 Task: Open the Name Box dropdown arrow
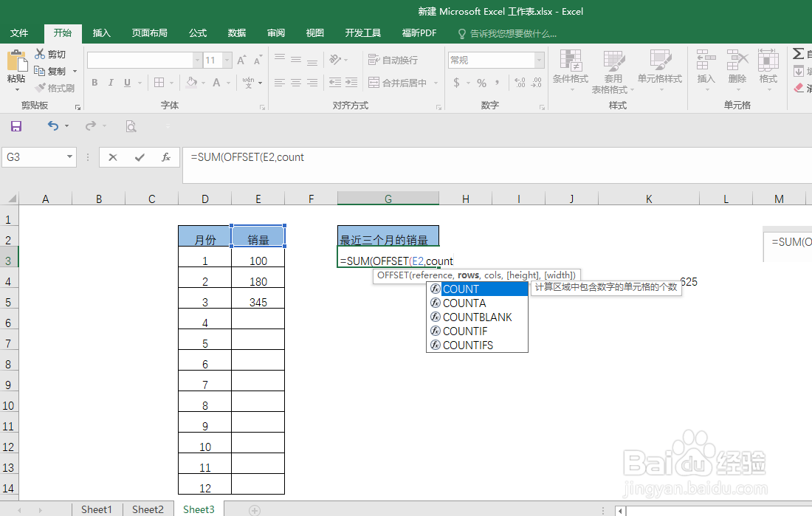(69, 157)
